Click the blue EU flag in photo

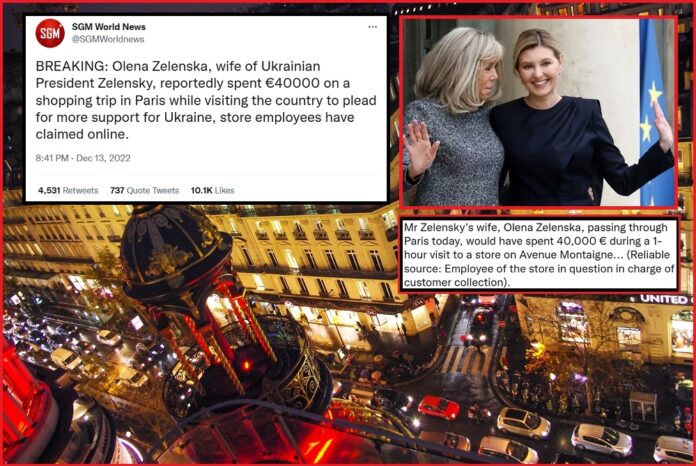(655, 112)
